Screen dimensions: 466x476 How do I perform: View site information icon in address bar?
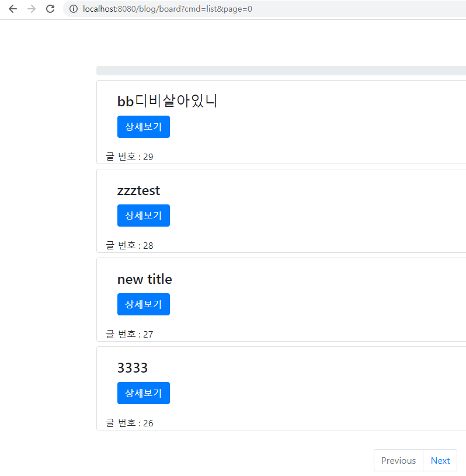tap(74, 9)
